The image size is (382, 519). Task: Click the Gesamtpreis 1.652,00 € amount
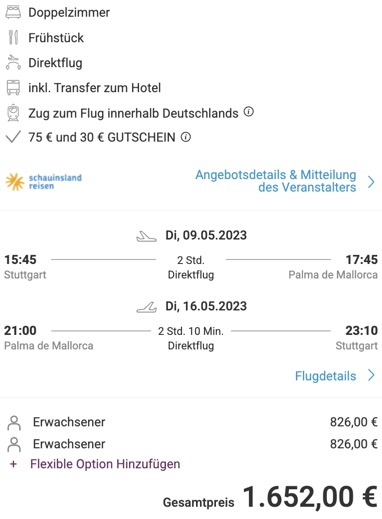[x=310, y=497]
